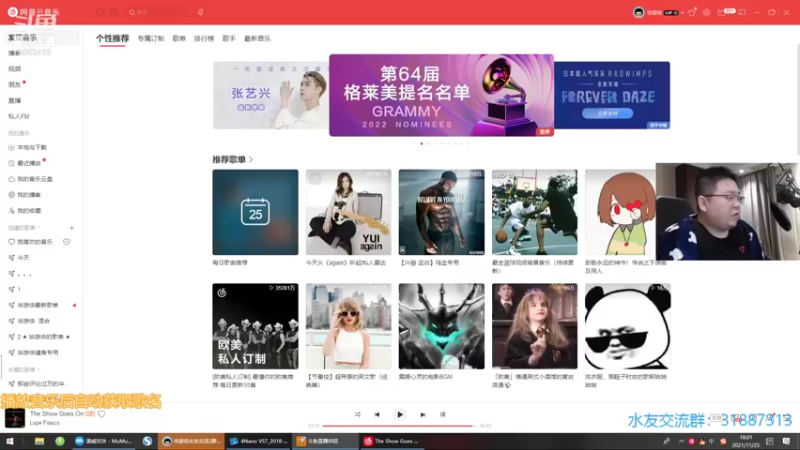Select the 最新音乐 tab

click(257, 38)
